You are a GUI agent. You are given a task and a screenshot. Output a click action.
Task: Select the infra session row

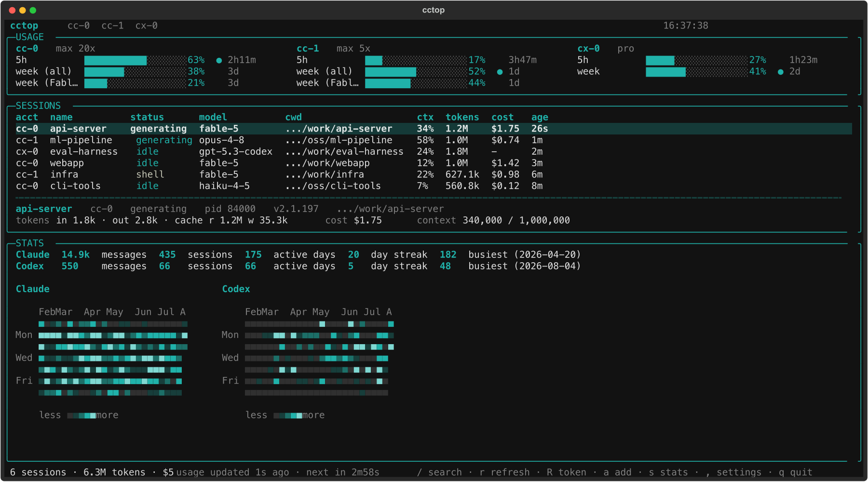[x=434, y=174]
